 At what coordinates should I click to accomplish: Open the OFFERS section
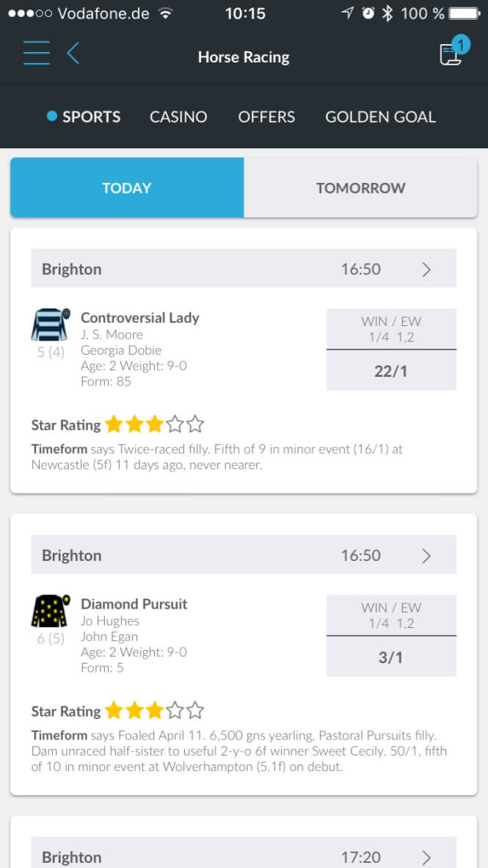[x=266, y=117]
